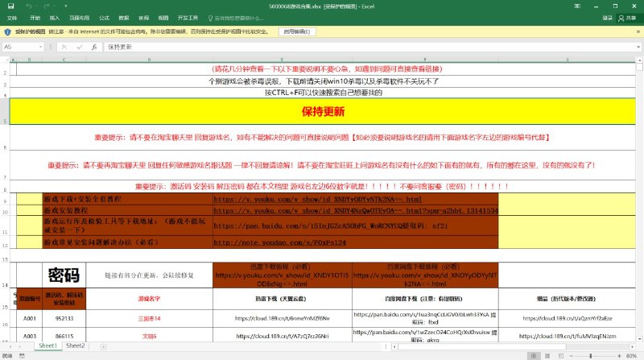Click the Redo arrow icon
The image size is (644, 360).
click(47, 6)
